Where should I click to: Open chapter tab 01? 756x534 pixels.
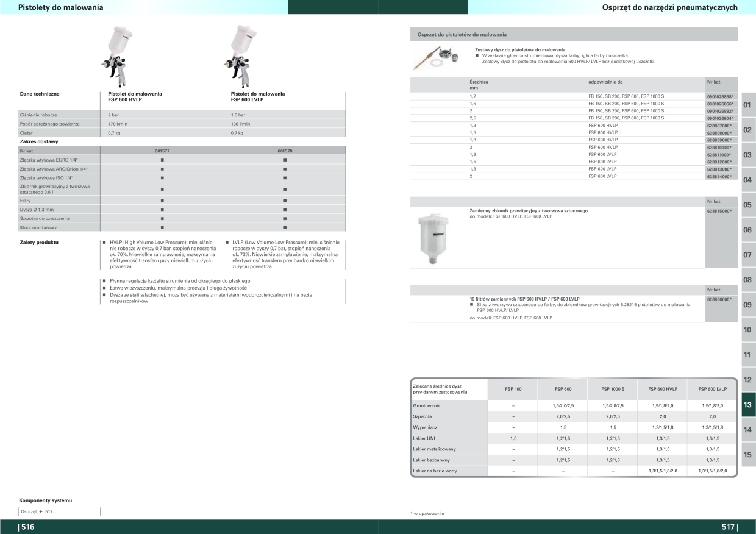coord(748,105)
